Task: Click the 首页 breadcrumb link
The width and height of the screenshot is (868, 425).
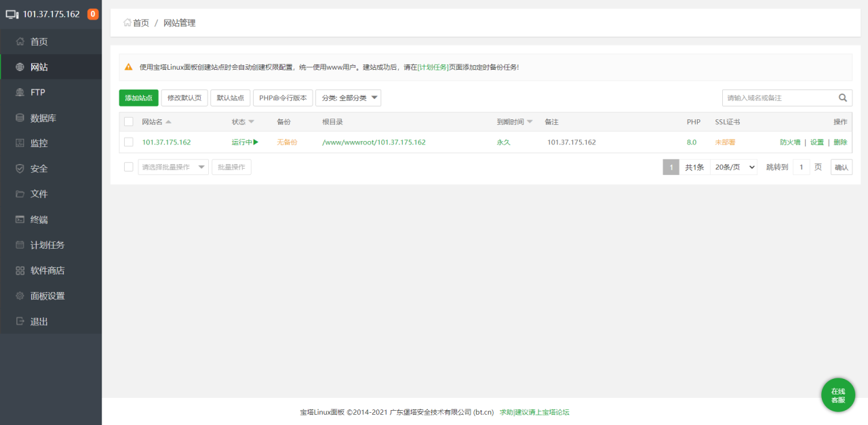Action: pyautogui.click(x=140, y=22)
